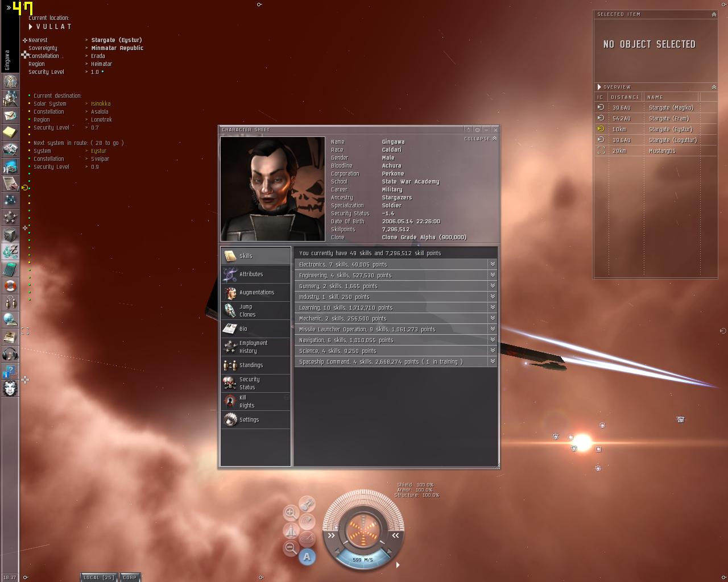Click the five-star cluster sidebar icon
Viewport: 728px width, 582px height.
click(10, 218)
